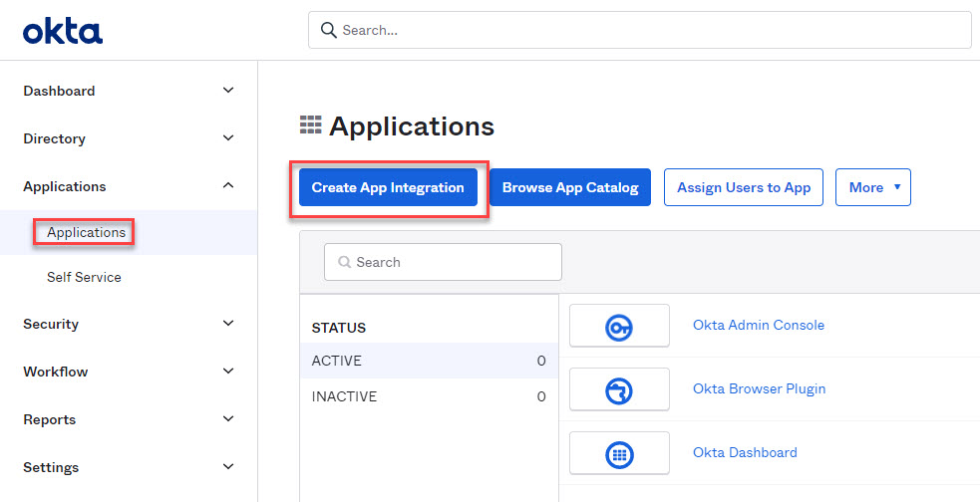
Task: Select the Applications sub-item in sidebar
Action: click(x=87, y=232)
